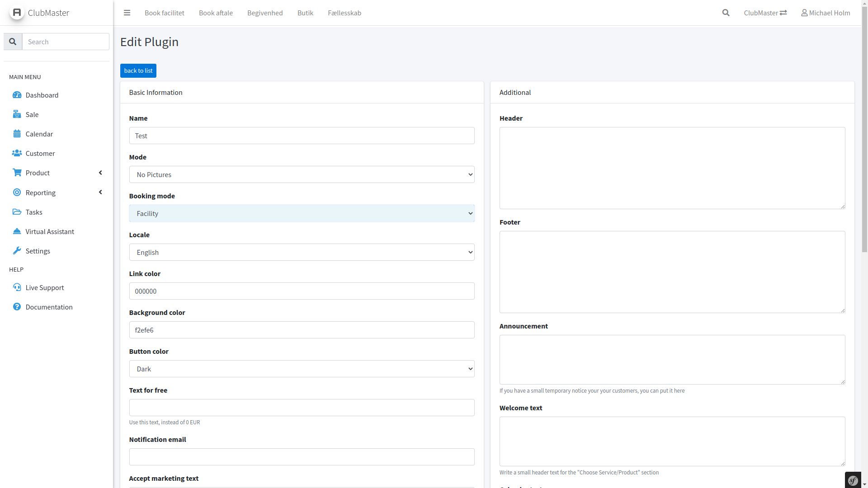868x488 pixels.
Task: Open Michael Holm user menu
Action: [826, 13]
